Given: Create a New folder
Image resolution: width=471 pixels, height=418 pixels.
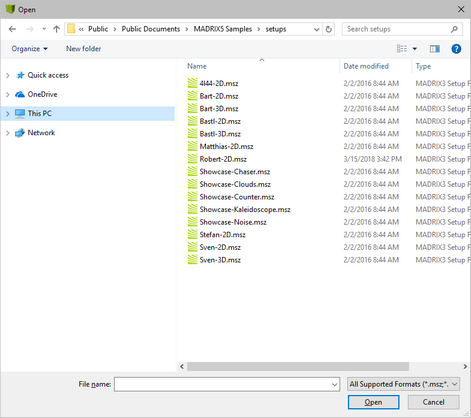Looking at the screenshot, I should pyautogui.click(x=83, y=49).
